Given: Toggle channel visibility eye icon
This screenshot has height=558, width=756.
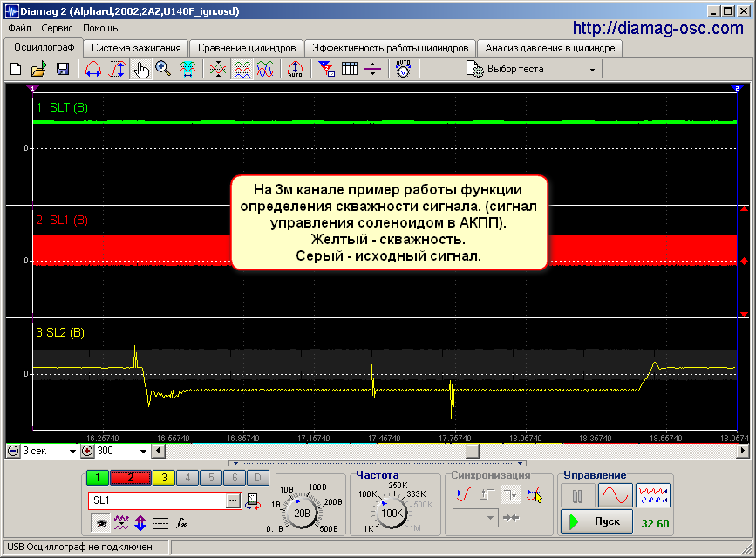Looking at the screenshot, I should (101, 523).
